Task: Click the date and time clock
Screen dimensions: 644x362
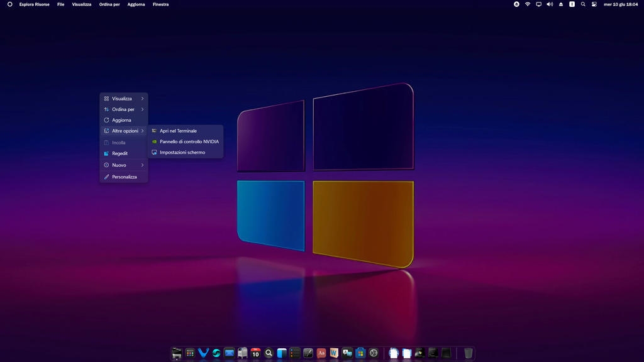Action: [621, 4]
